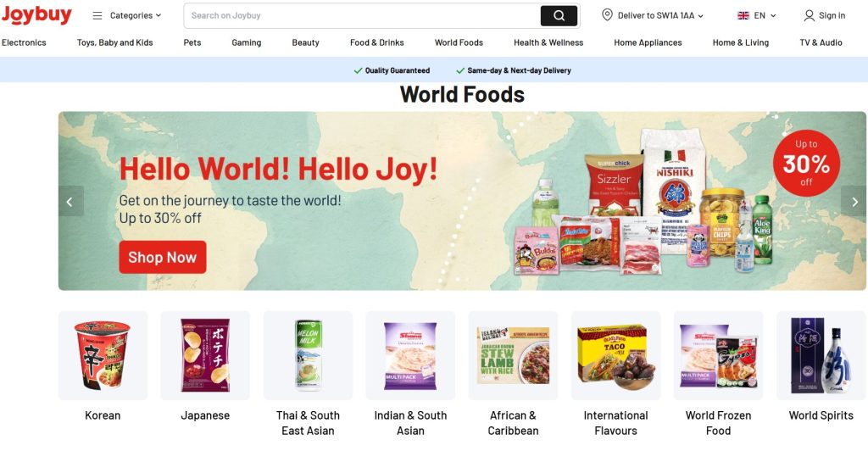Click the location pin delivery icon
The width and height of the screenshot is (868, 451).
(607, 15)
